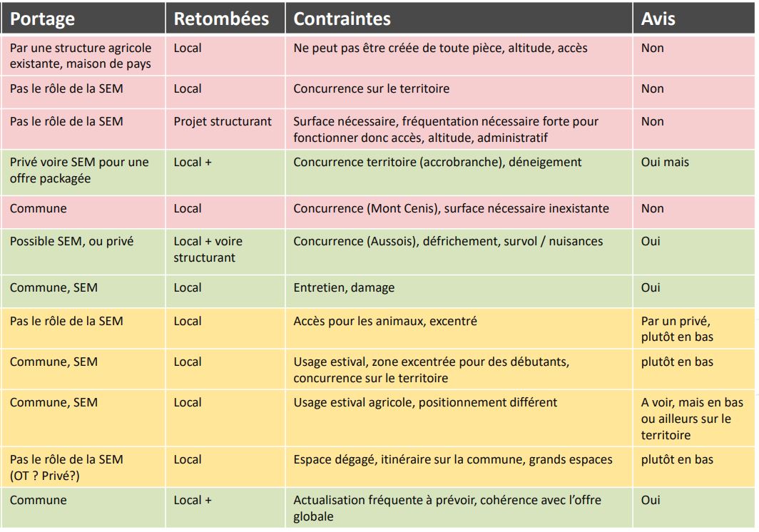This screenshot has width=759, height=532.
Task: Select cell 'Par une structure agricole existante'
Action: pos(83,56)
